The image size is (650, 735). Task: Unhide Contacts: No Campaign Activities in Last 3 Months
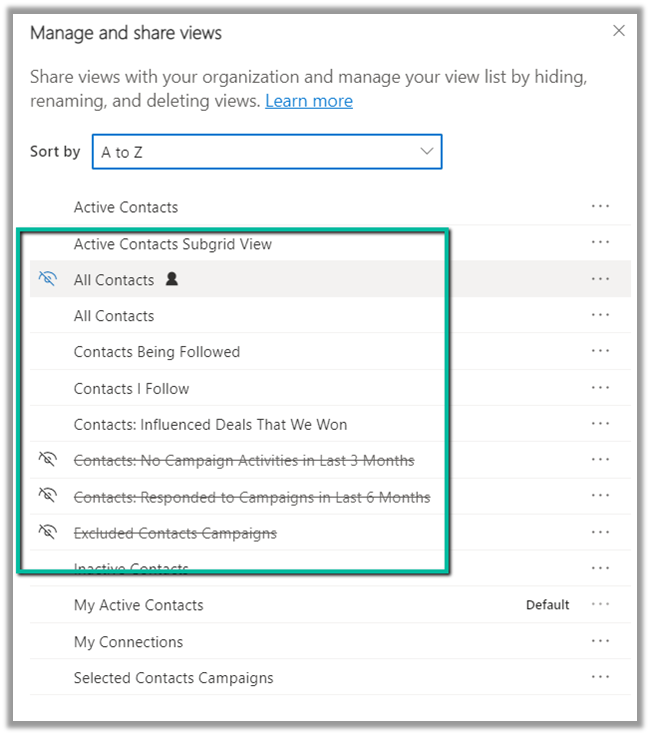(47, 459)
